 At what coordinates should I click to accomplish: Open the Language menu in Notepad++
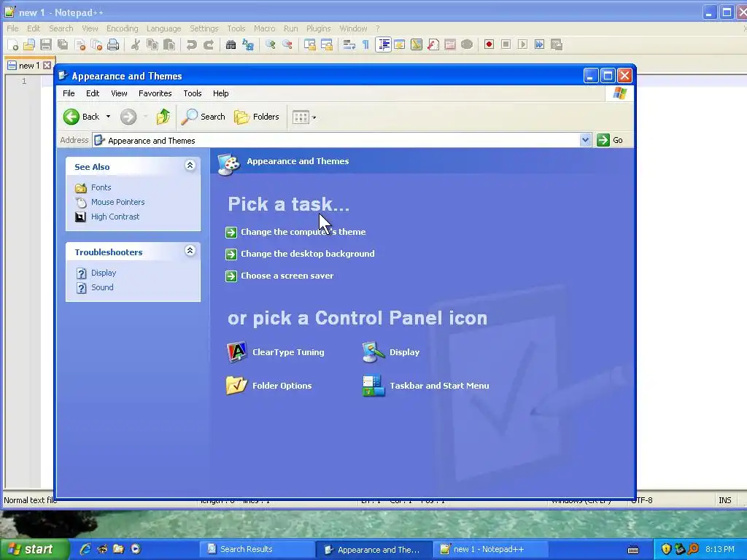[x=163, y=28]
